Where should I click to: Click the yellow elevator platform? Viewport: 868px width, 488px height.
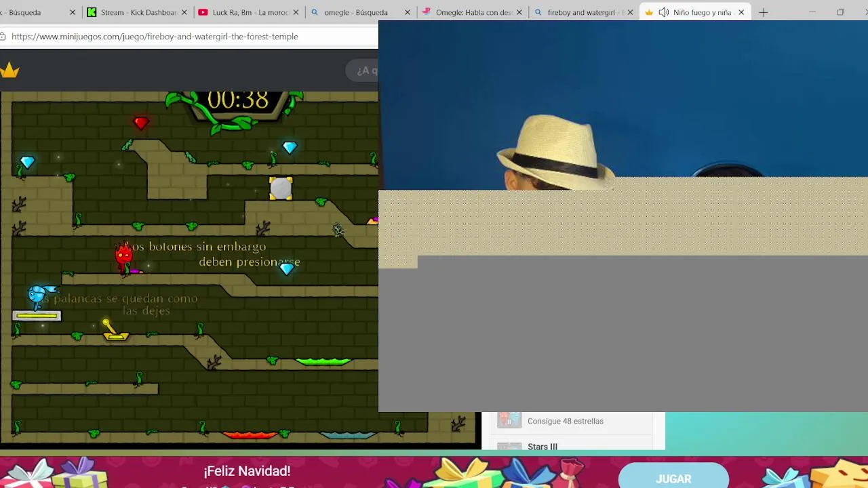(37, 315)
